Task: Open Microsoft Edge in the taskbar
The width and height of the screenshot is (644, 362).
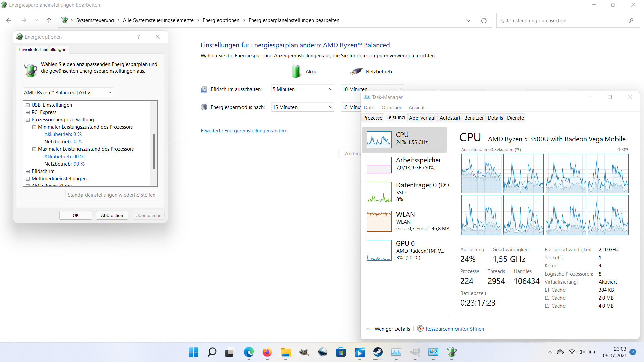Action: point(249,352)
